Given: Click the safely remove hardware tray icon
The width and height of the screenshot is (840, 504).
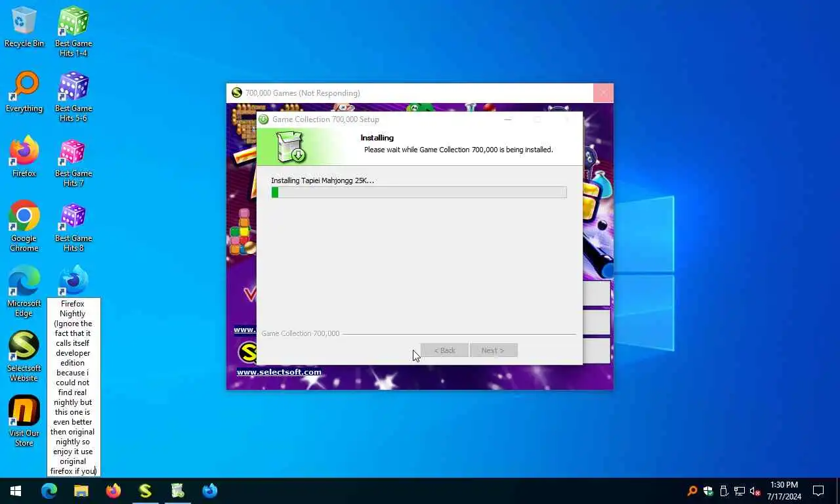Looking at the screenshot, I should click(724, 491).
